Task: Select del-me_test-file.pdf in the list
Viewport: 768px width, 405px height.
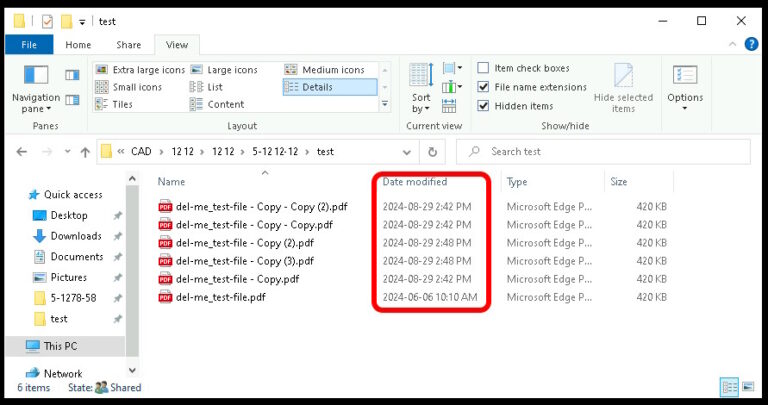Action: click(x=220, y=297)
